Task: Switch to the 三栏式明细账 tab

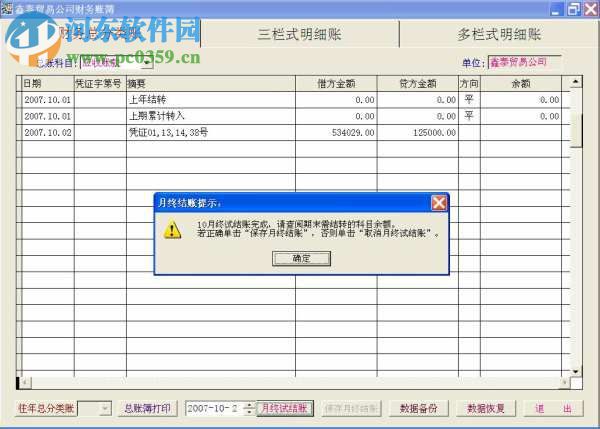Action: 300,34
